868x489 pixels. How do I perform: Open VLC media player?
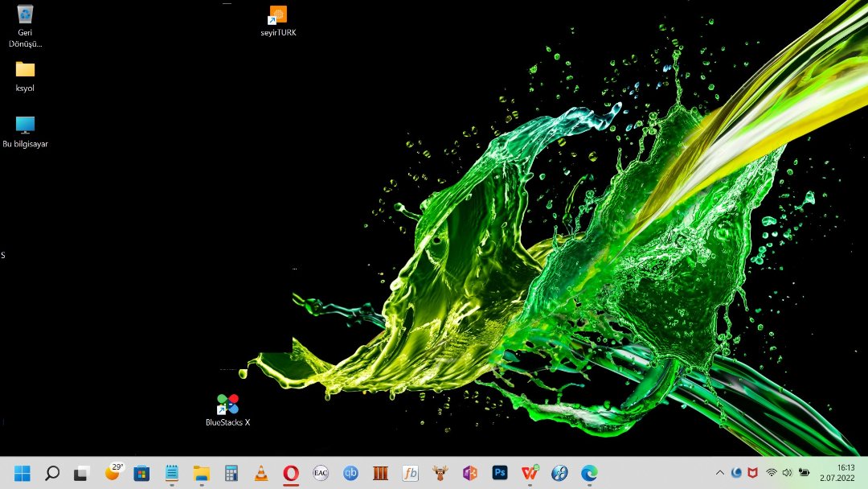pos(261,473)
